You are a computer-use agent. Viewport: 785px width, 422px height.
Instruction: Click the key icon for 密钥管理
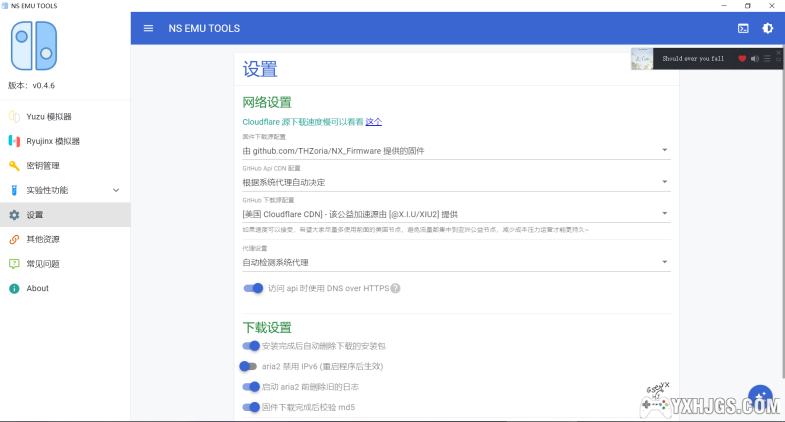(14, 166)
